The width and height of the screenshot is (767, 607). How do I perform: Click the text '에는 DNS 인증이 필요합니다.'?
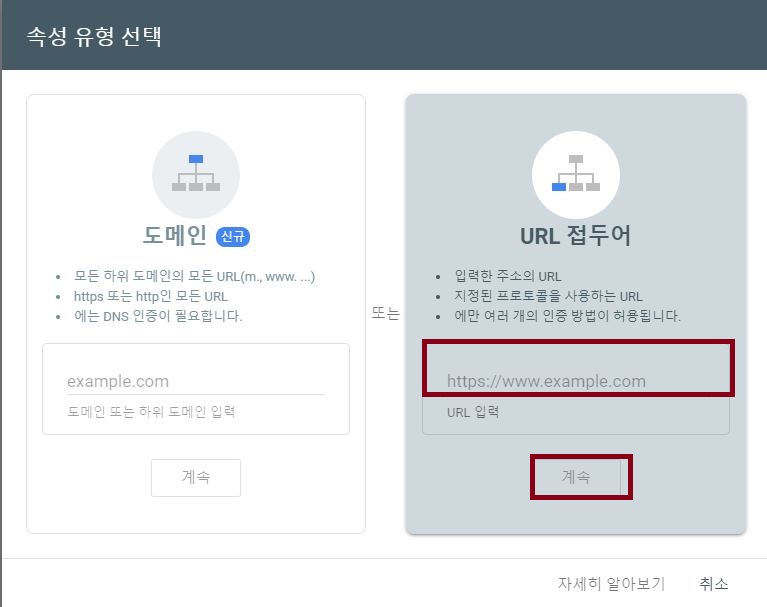pyautogui.click(x=158, y=316)
